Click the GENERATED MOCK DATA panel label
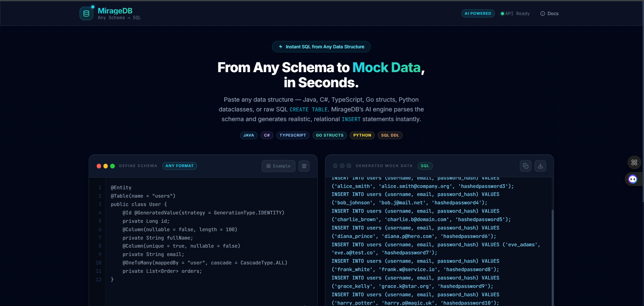The width and height of the screenshot is (644, 306). [384, 166]
